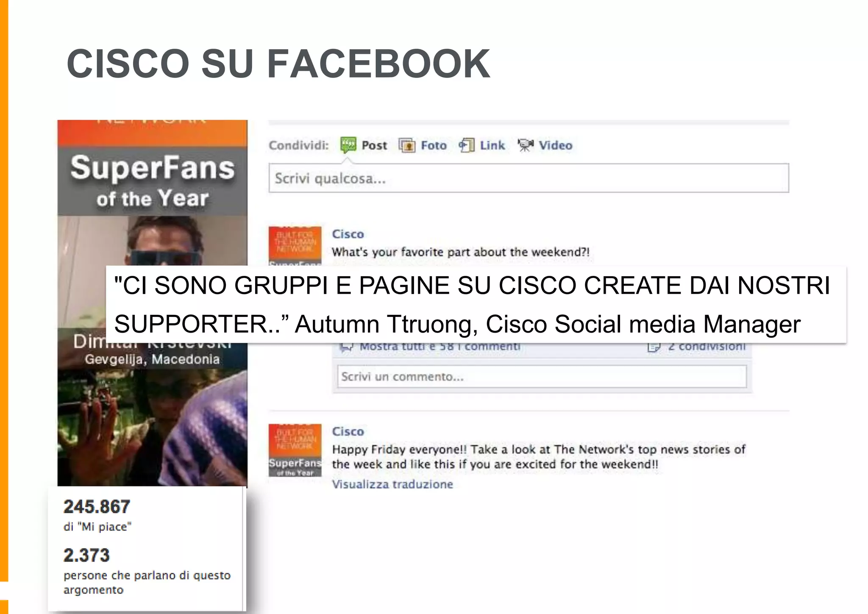Click the 'Condividi:' label
The width and height of the screenshot is (868, 614).
[299, 145]
